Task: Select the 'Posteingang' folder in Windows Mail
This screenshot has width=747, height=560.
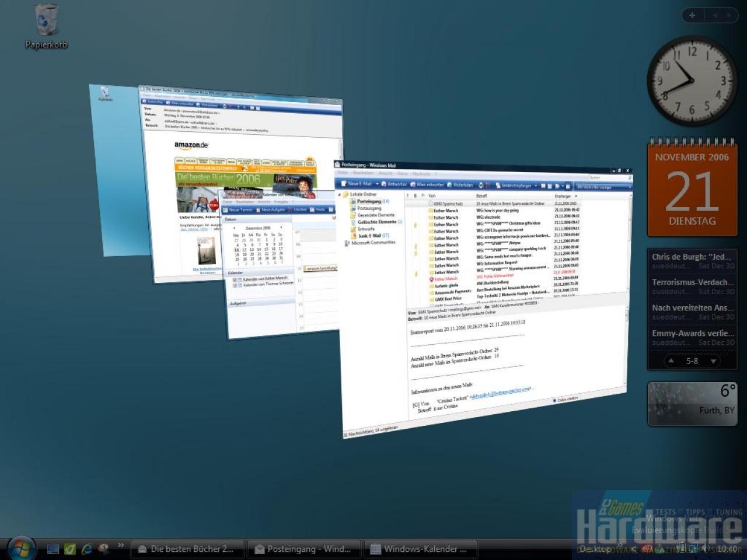Action: tap(369, 201)
